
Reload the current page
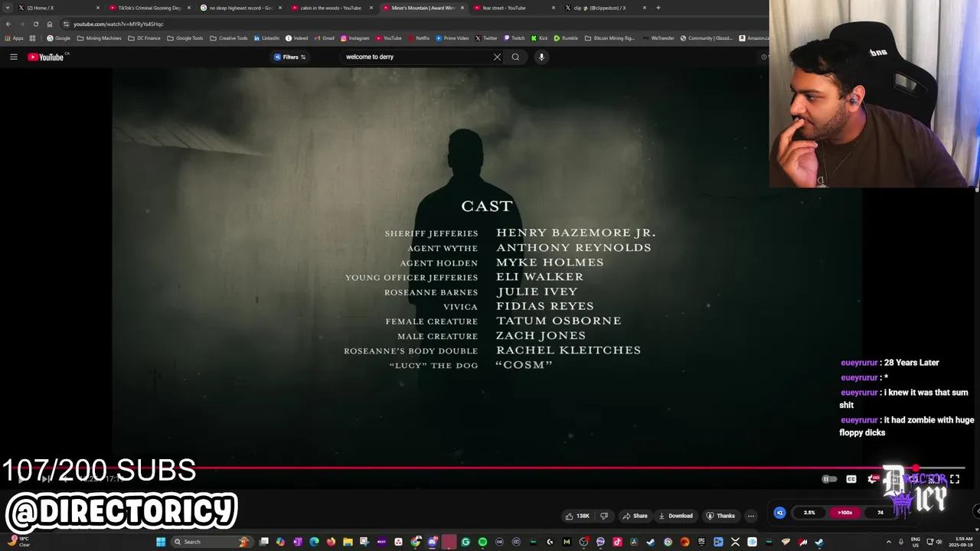[x=35, y=24]
